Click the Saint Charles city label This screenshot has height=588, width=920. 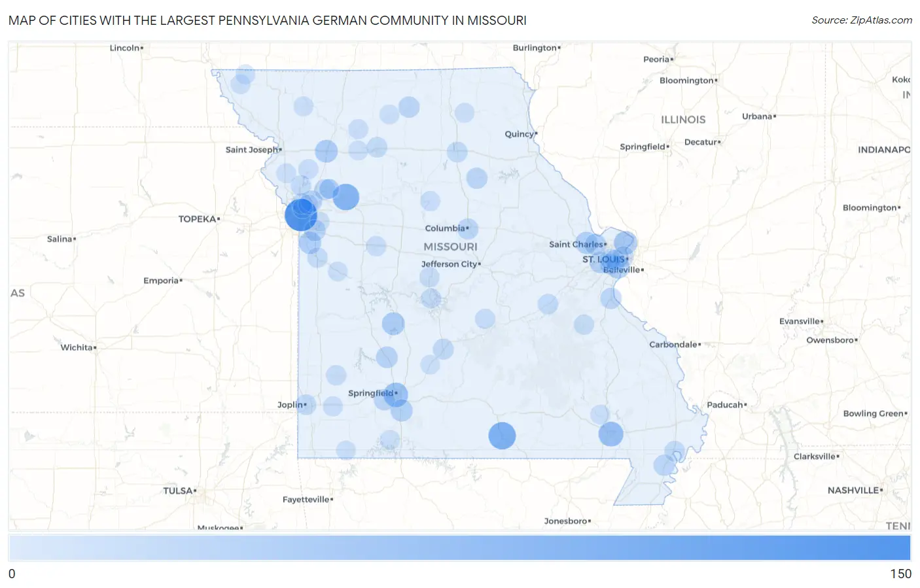coord(576,245)
